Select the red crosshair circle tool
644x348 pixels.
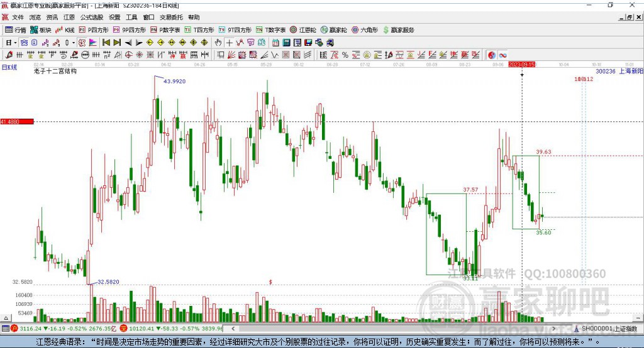(x=128, y=55)
